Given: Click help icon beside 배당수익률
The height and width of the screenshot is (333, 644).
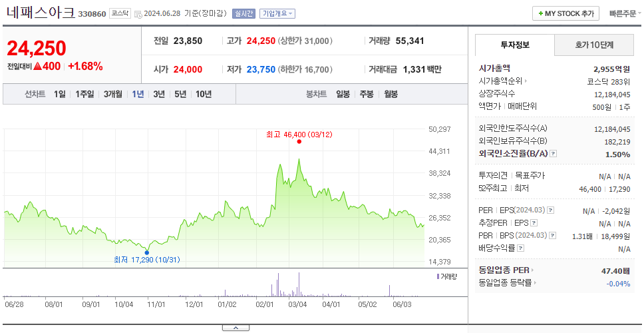Looking at the screenshot, I should [520, 248].
